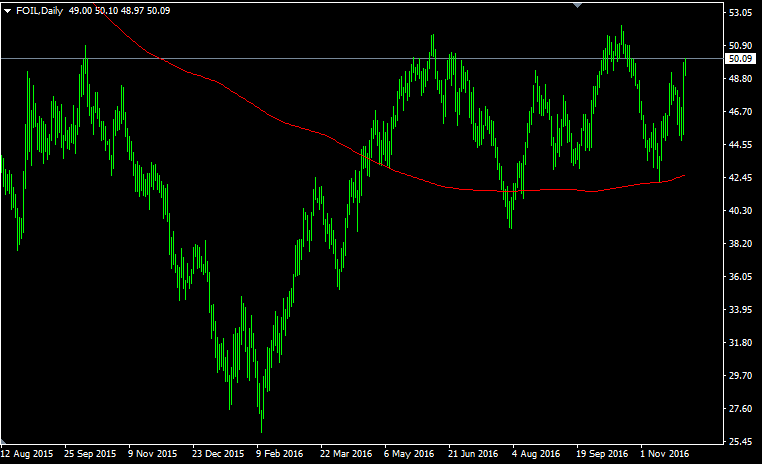Click the OHLC values 49.00 50.10 48.97 50.09
Screen dimensions: 762x464
tap(120, 11)
